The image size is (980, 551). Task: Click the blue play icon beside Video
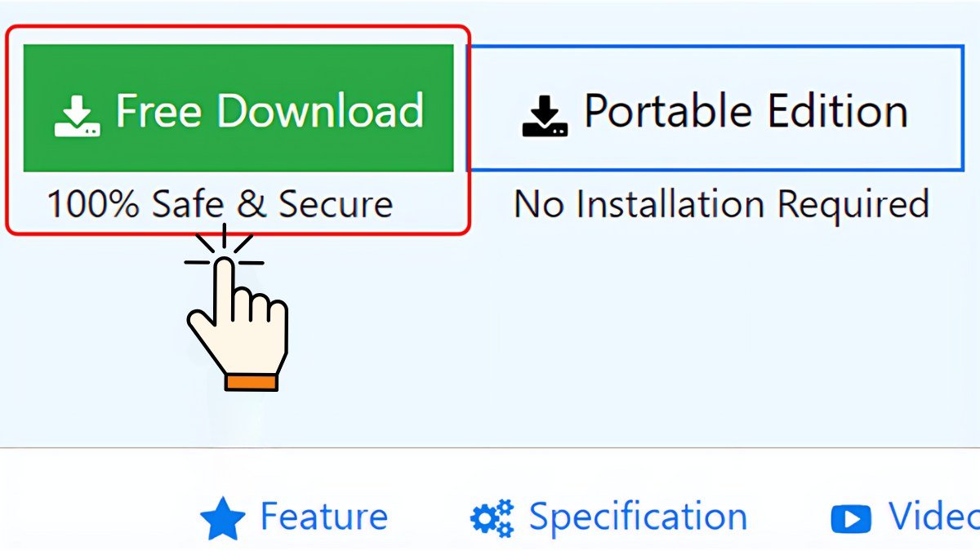(850, 518)
